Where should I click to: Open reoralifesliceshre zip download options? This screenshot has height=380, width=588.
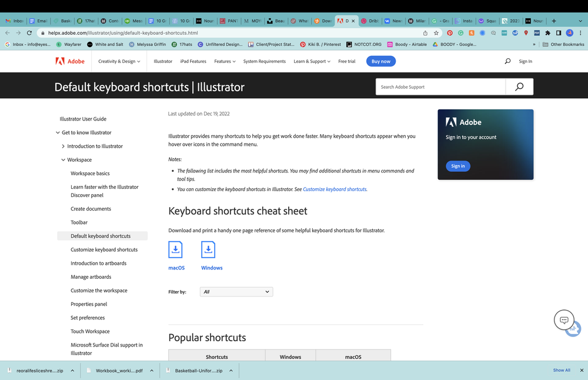coord(72,371)
